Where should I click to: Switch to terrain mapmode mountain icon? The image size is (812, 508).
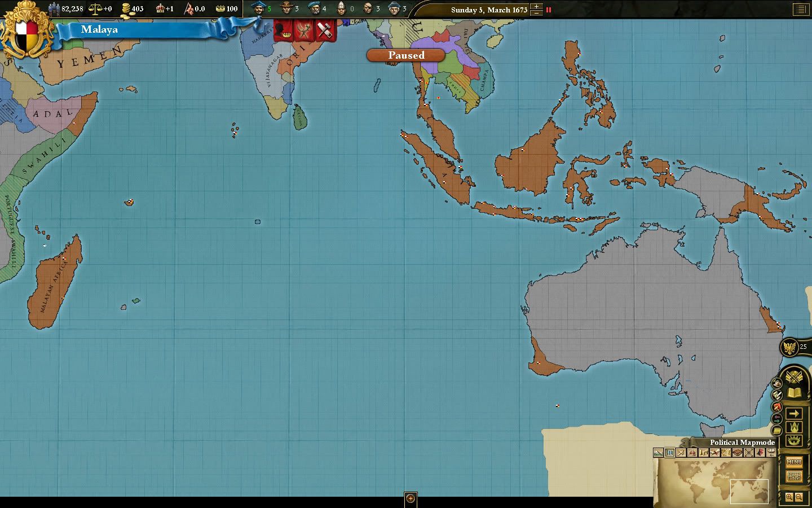(658, 452)
